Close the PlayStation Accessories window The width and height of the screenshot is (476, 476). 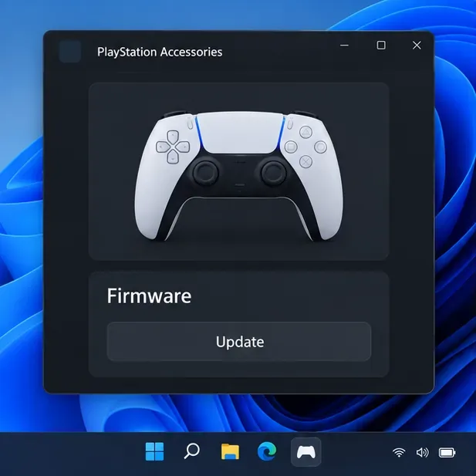click(417, 46)
